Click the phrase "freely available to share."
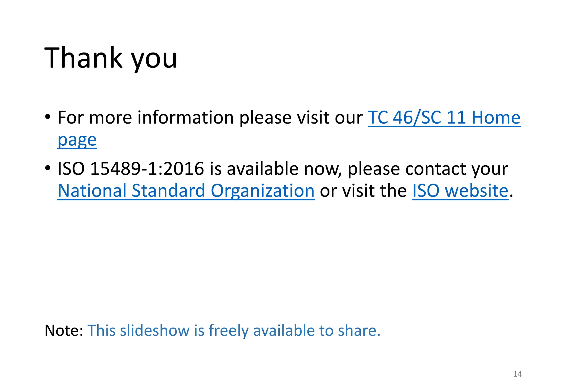 pyautogui.click(x=295, y=331)
